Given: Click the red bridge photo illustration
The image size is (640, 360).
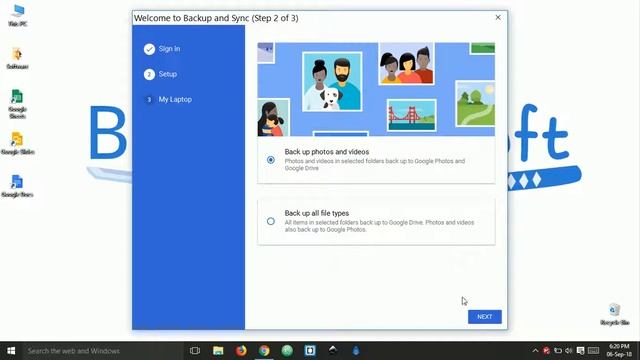Looking at the screenshot, I should click(x=411, y=115).
